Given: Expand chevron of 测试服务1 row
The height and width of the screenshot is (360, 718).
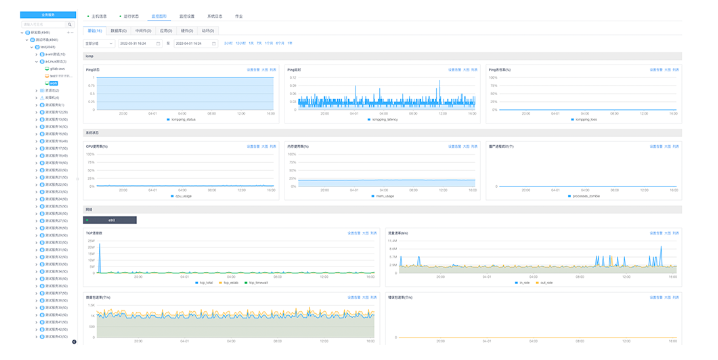Looking at the screenshot, I should (x=37, y=105).
